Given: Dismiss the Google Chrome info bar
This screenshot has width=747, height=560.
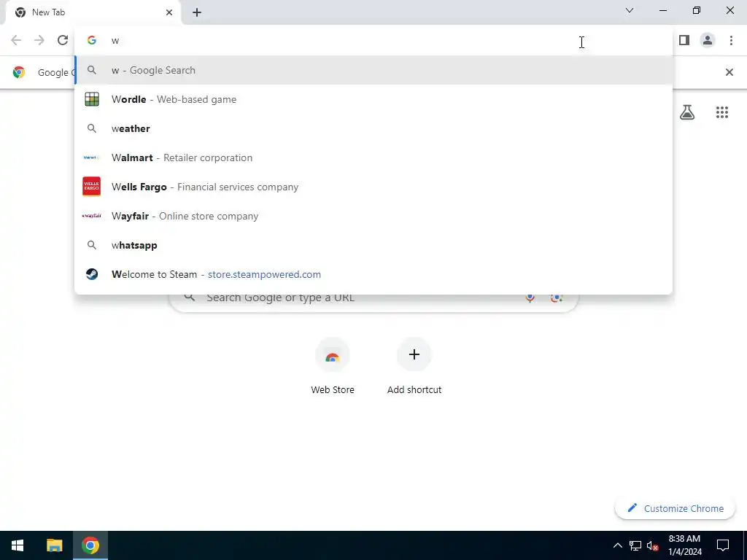Looking at the screenshot, I should [729, 72].
